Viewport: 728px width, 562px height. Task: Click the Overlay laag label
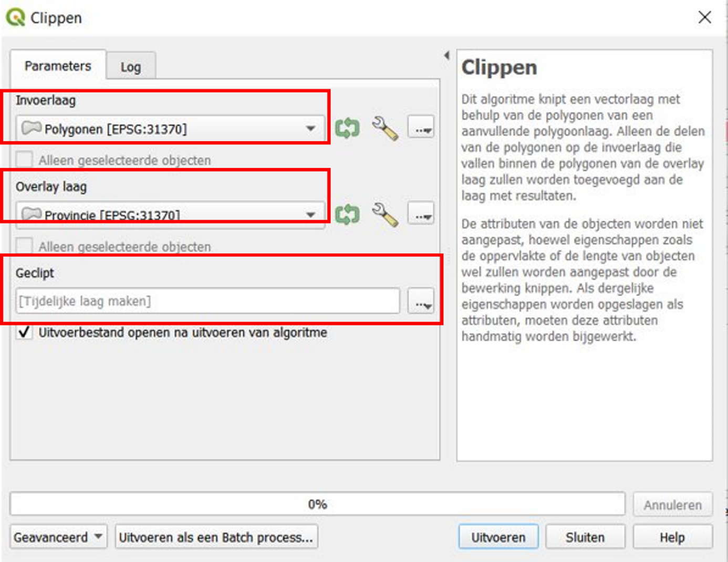51,186
